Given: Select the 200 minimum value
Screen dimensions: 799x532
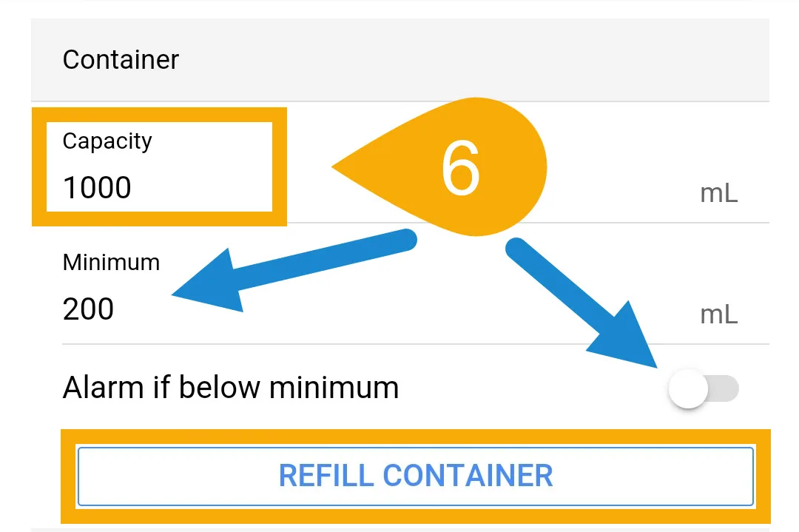Looking at the screenshot, I should coord(88,309).
